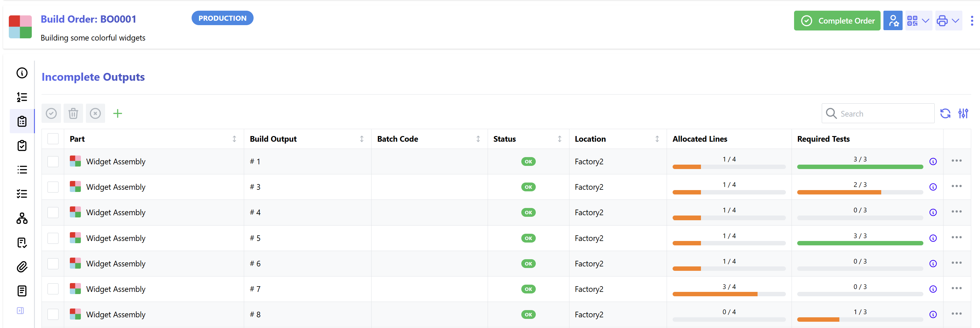Open Widget Assembly part link in row #5
980x328 pixels.
click(x=116, y=238)
